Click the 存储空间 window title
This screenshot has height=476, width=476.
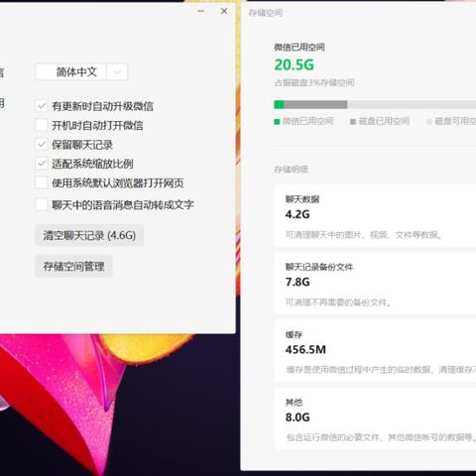coord(266,13)
